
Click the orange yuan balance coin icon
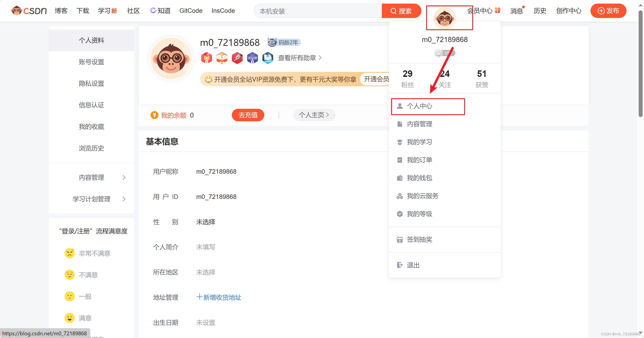coord(154,115)
